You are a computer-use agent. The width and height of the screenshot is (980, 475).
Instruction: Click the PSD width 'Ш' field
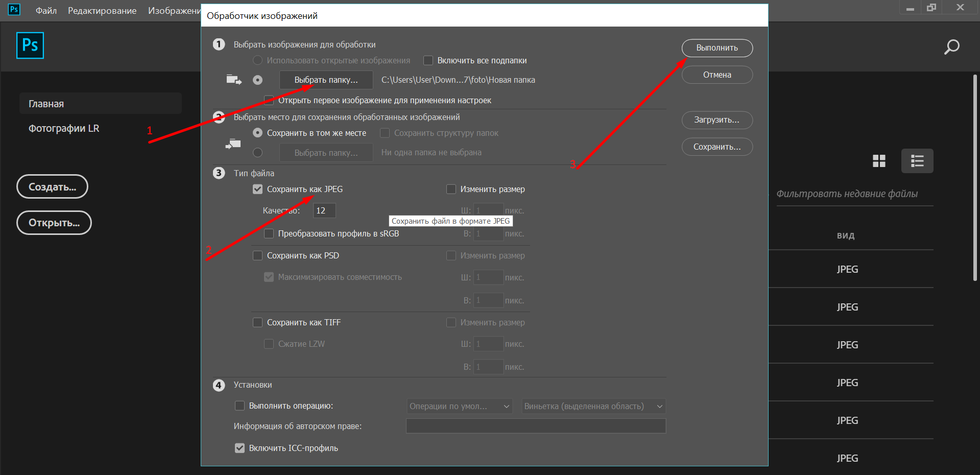pos(488,277)
